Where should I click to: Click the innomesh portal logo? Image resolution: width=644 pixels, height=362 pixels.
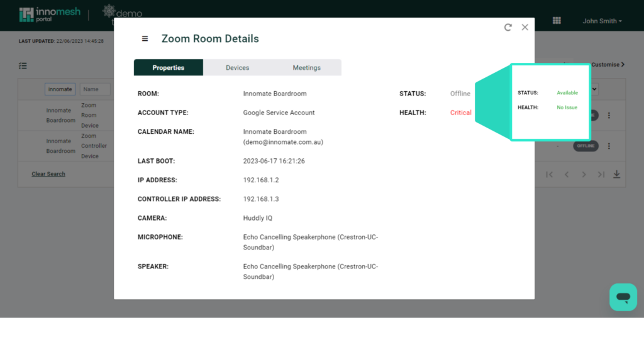coord(50,14)
